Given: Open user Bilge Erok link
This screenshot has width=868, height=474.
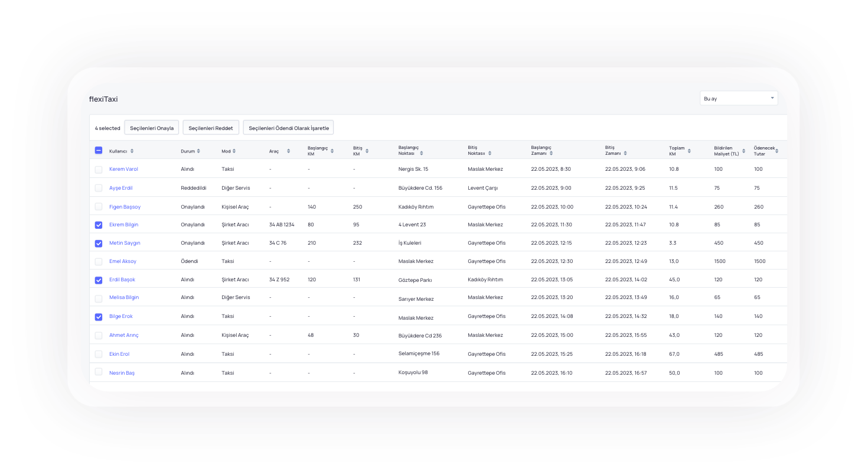Looking at the screenshot, I should point(121,316).
